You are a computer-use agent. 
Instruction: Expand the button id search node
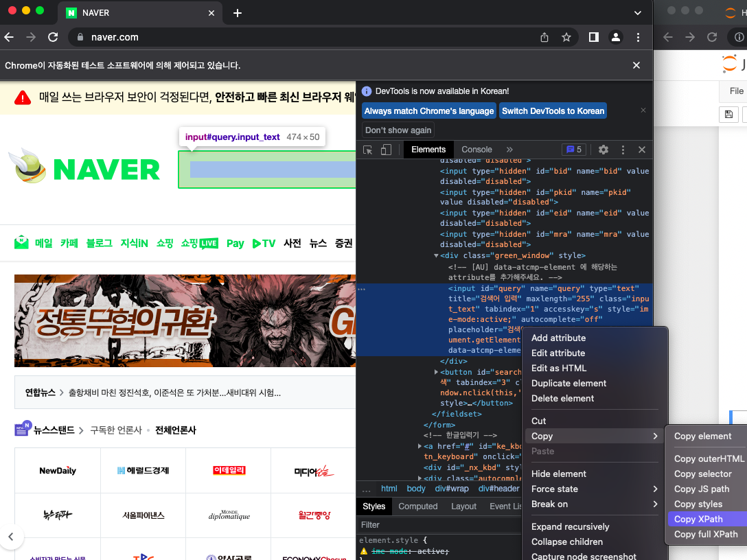coord(436,372)
